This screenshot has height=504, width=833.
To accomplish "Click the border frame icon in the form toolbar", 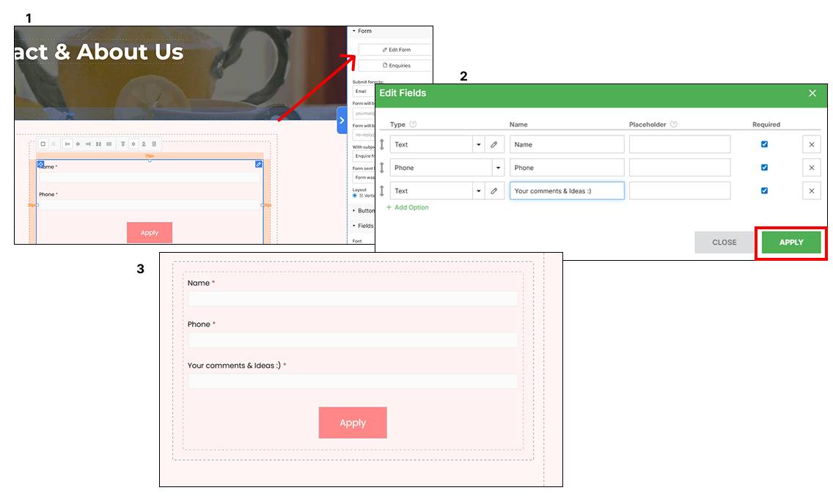I will pos(44,144).
